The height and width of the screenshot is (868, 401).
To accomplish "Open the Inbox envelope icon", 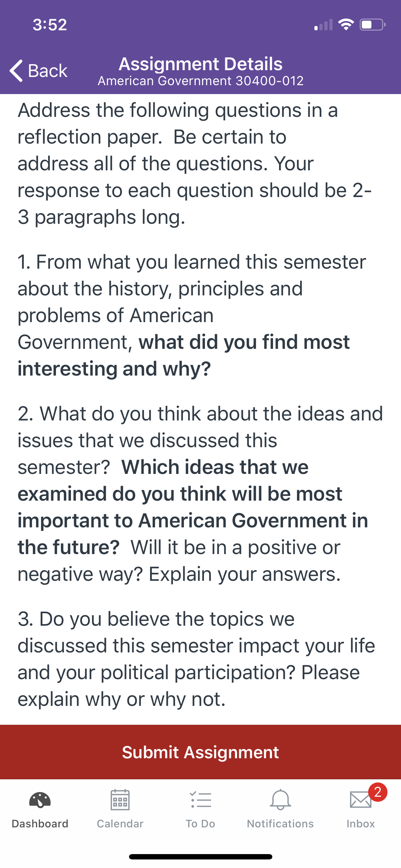I will point(361,800).
